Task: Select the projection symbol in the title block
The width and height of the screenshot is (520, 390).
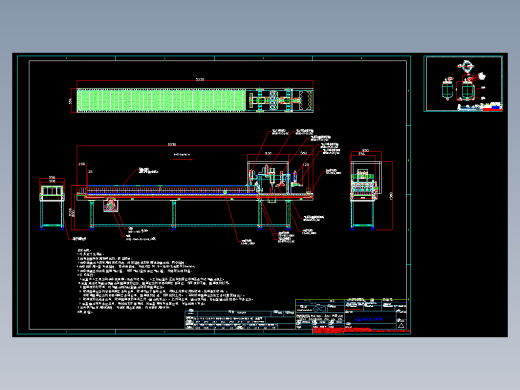Action: click(318, 308)
